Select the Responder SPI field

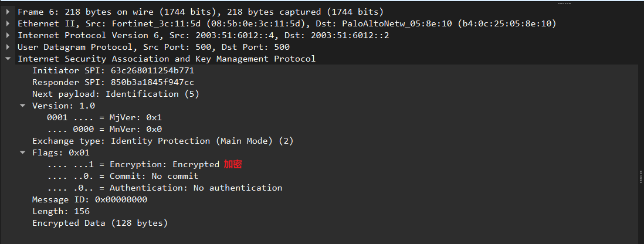[x=113, y=82]
